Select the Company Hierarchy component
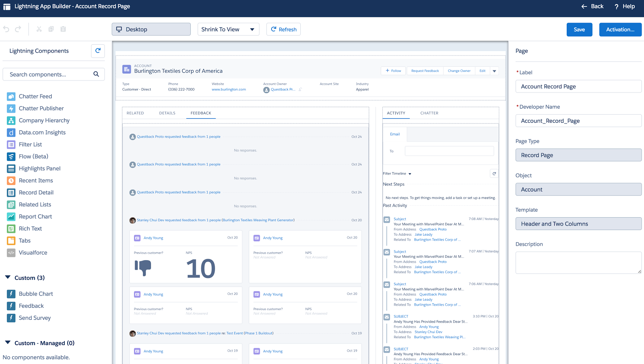Image resolution: width=644 pixels, height=364 pixels. pyautogui.click(x=44, y=120)
